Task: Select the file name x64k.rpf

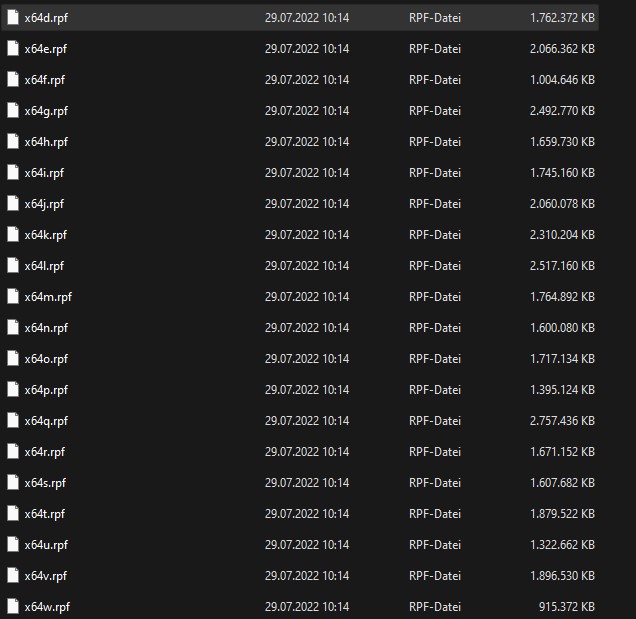Action: point(45,235)
